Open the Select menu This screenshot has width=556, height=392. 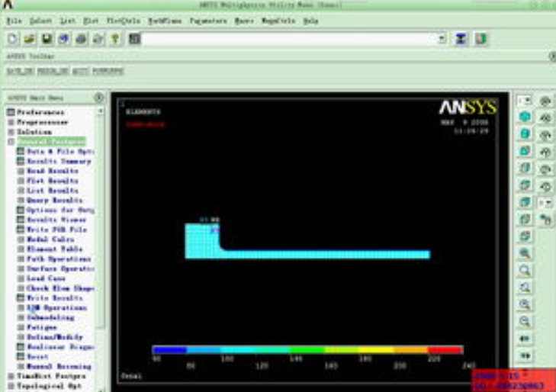point(40,21)
